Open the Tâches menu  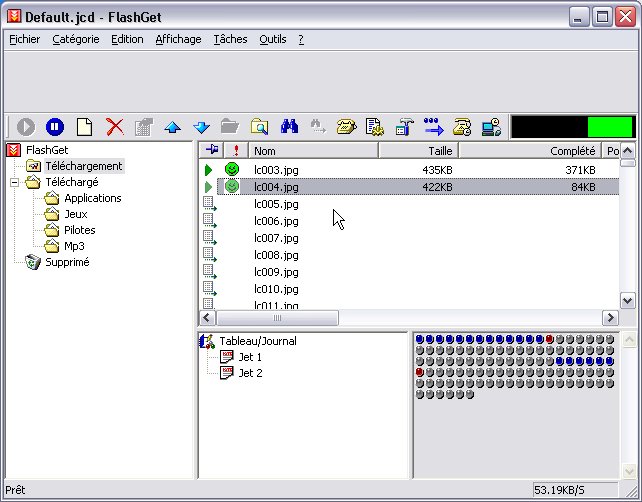coord(230,39)
